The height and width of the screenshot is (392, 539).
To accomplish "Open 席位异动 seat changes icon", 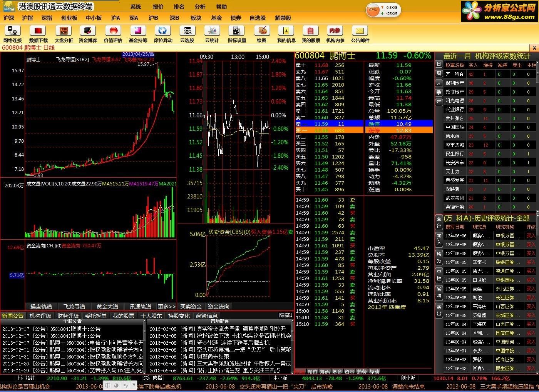I will click(163, 34).
